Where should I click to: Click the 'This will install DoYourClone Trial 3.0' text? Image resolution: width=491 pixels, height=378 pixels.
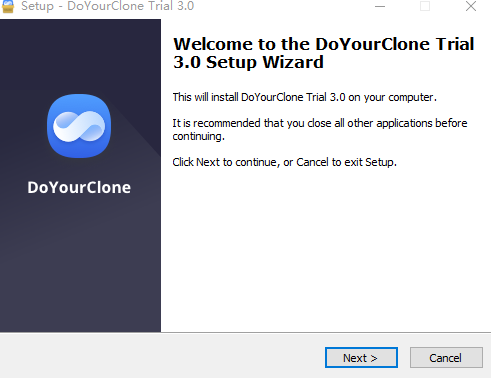pyautogui.click(x=304, y=97)
